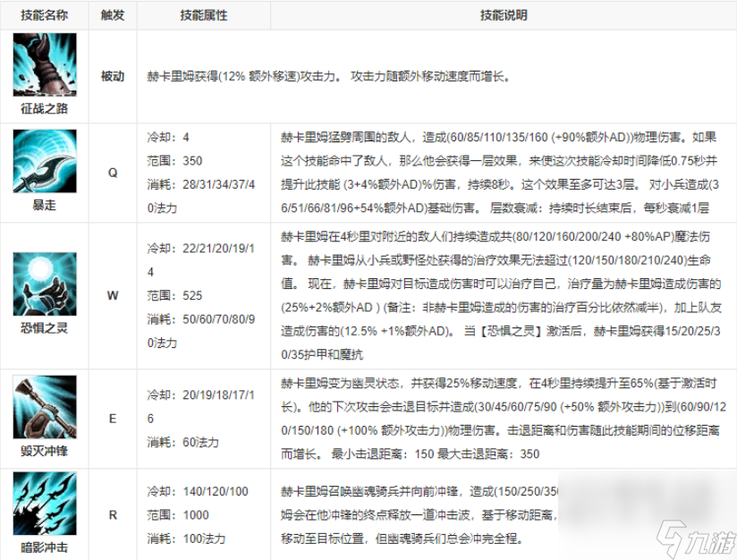Click the 冷却：20/19/18/17/1 cooldown text
Screen dimensions: 737x560
click(x=200, y=395)
